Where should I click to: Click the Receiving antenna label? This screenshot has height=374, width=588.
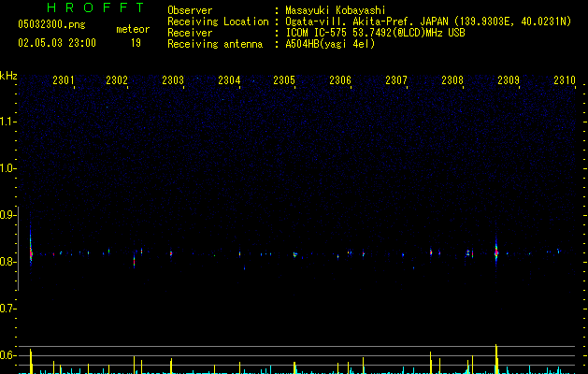215,44
